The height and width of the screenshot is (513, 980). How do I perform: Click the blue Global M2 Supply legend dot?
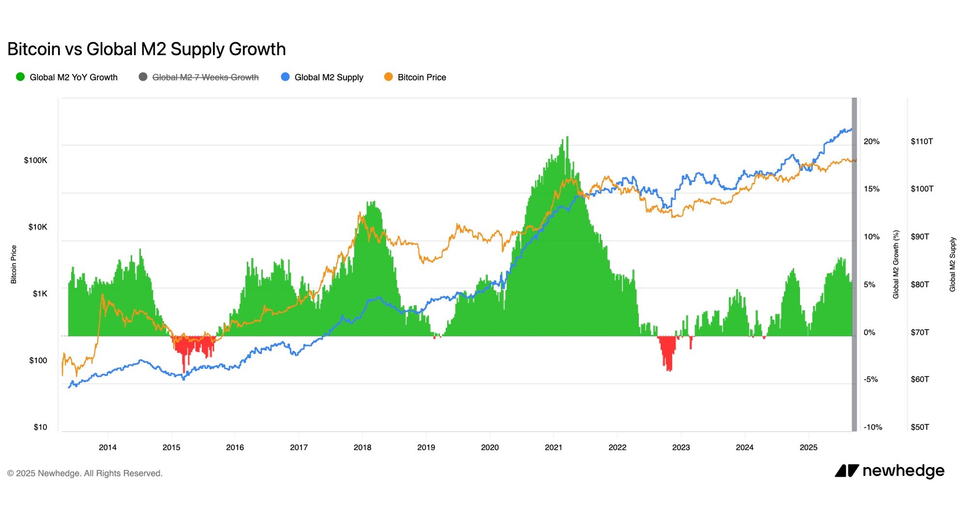point(285,77)
